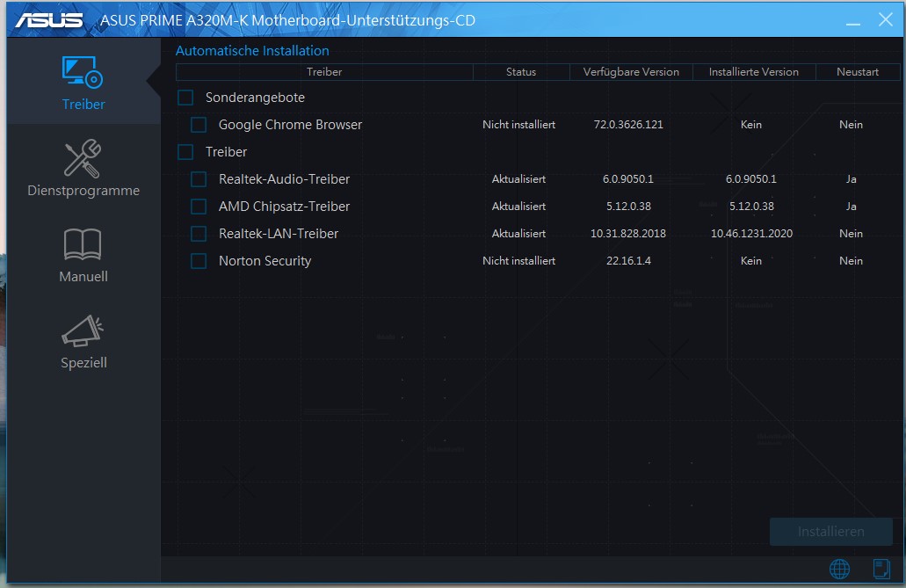
Task: Check the Norton Security checkbox
Action: pyautogui.click(x=199, y=260)
